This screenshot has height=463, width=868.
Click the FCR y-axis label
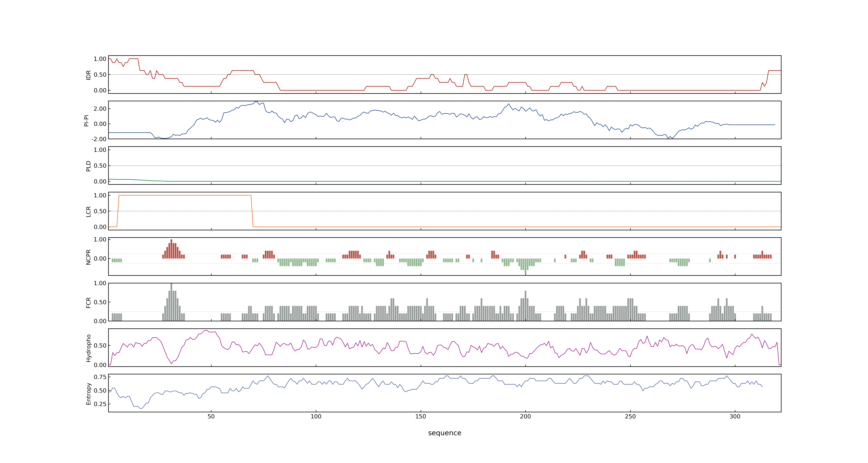pos(88,302)
